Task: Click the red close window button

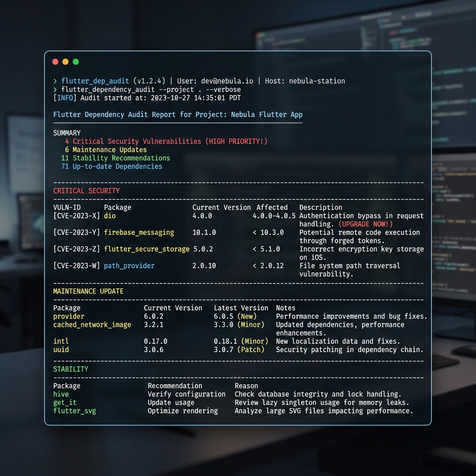Action: click(55, 62)
